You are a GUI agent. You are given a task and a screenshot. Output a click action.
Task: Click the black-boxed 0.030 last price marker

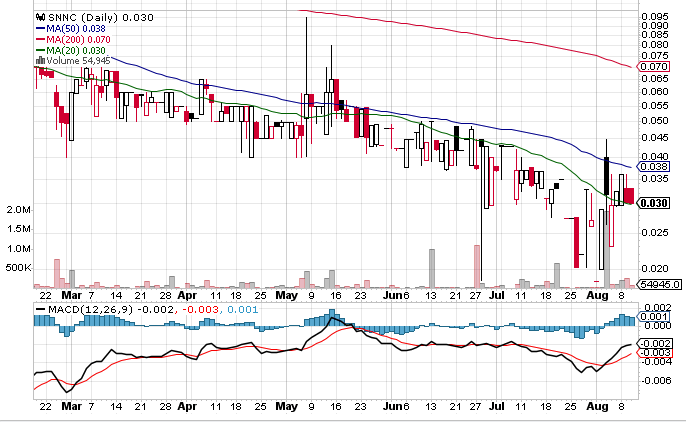[654, 203]
